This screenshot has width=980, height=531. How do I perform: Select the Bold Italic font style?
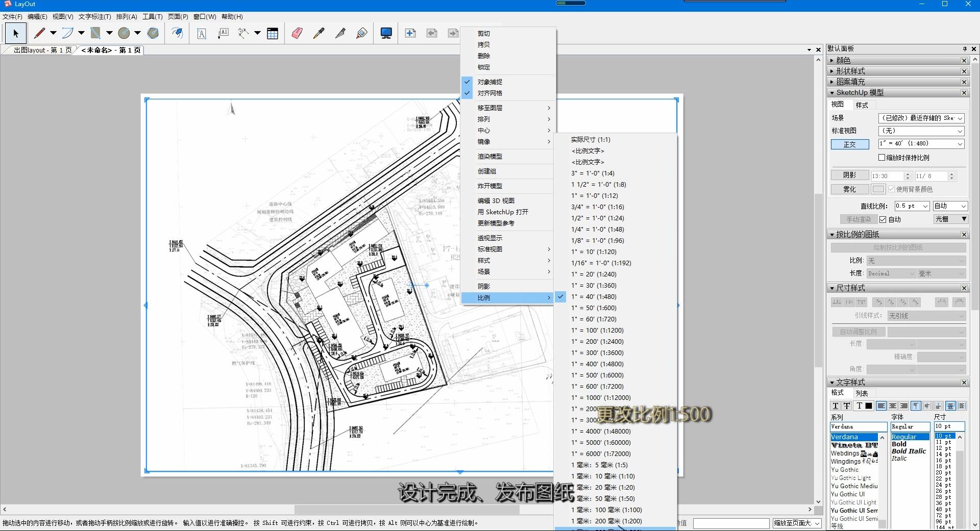coord(909,451)
